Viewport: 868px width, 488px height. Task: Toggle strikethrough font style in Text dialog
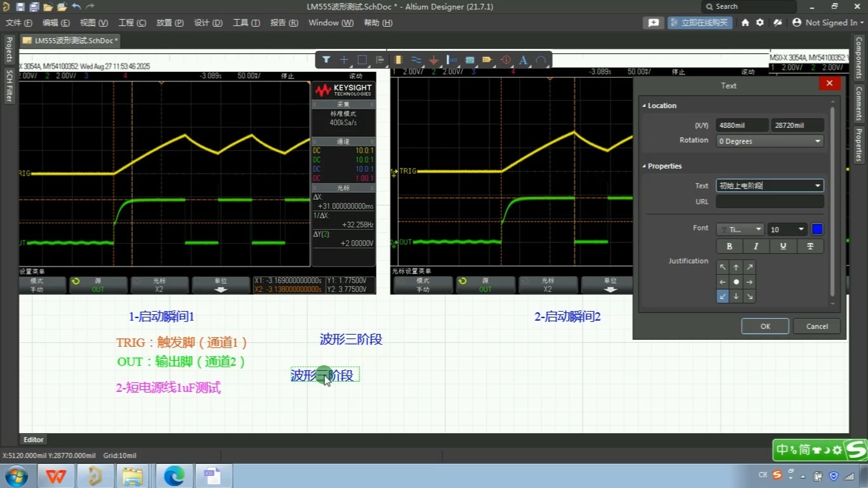coord(810,246)
